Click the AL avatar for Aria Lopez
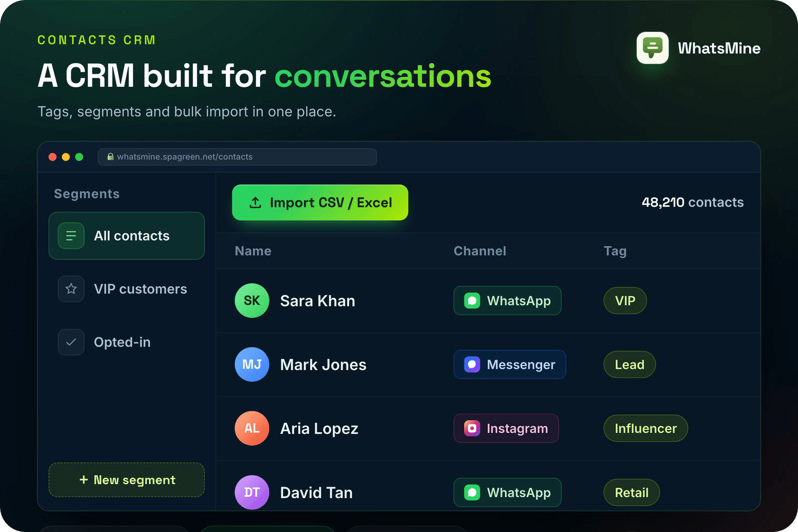The image size is (798, 532). coord(252,428)
